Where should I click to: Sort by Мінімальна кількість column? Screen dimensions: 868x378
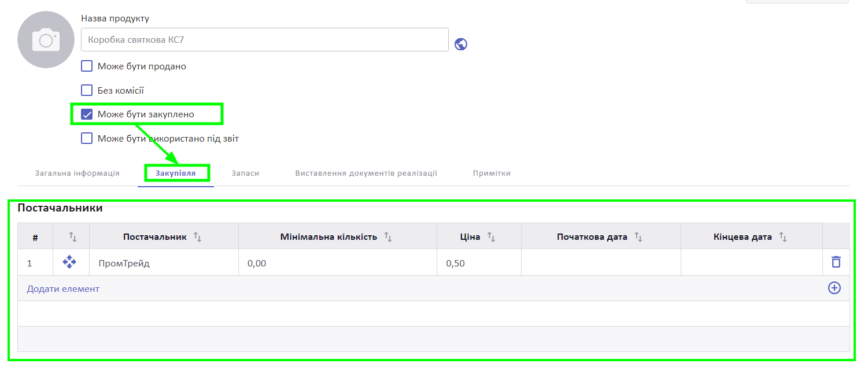point(388,237)
